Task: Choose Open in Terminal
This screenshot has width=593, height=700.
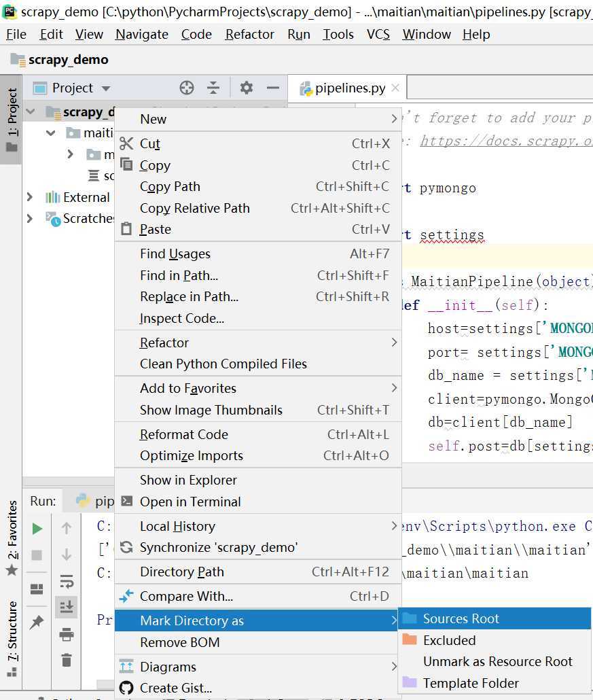Action: [x=258, y=502]
